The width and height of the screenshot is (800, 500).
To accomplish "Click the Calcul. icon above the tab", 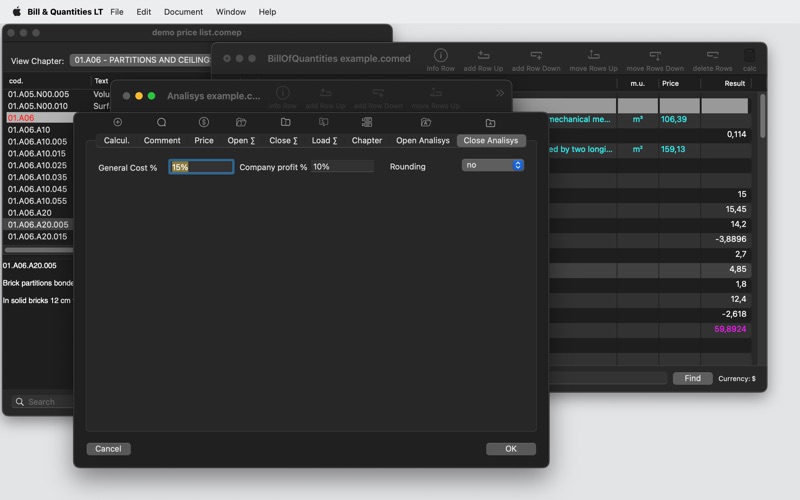I will tap(117, 122).
